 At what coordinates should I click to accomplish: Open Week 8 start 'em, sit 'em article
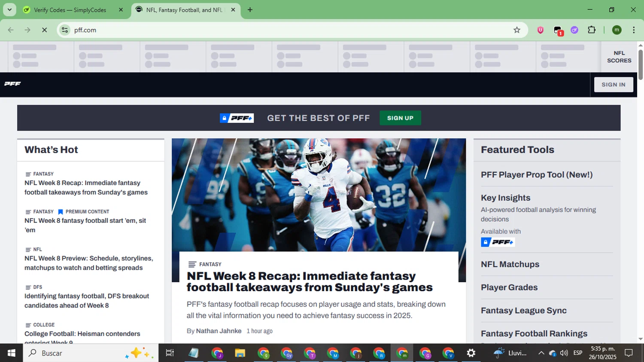(x=85, y=225)
